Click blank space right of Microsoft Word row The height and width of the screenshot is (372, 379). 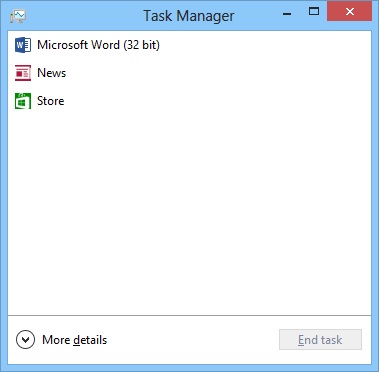[x=265, y=45]
